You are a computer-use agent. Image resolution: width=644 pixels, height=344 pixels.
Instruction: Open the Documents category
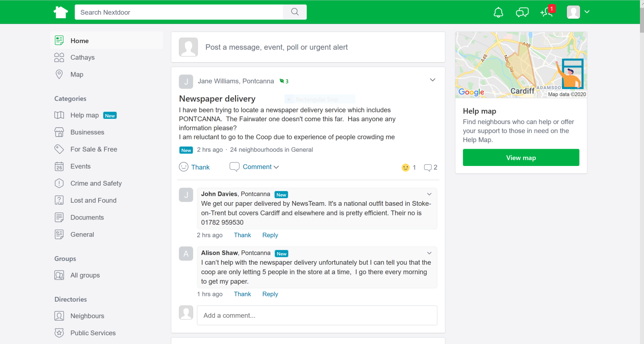(87, 218)
